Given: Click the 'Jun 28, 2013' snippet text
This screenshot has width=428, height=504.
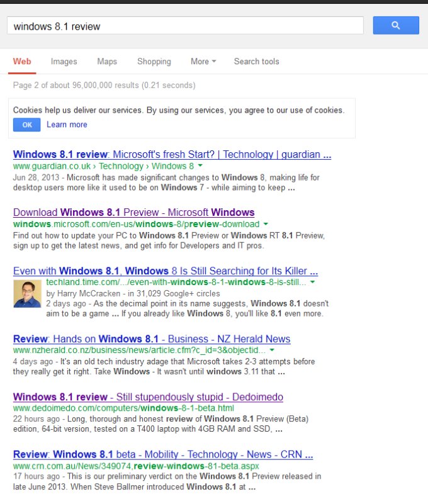Looking at the screenshot, I should pyautogui.click(x=36, y=177).
